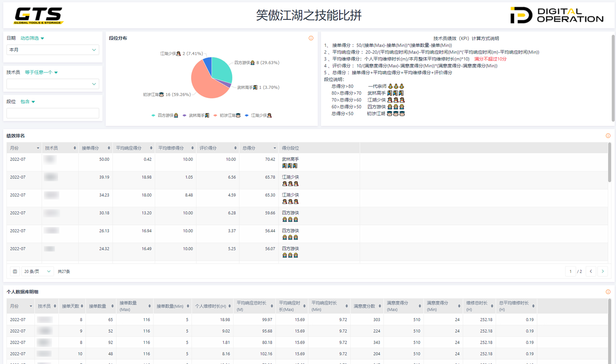The width and height of the screenshot is (616, 364).
Task: Click the 段位 filter text input
Action: click(x=53, y=113)
